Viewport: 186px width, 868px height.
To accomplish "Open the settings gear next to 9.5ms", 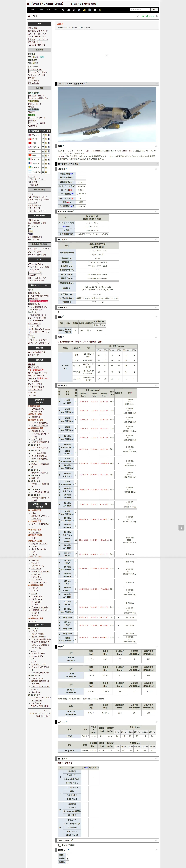I will click(x=157, y=16).
